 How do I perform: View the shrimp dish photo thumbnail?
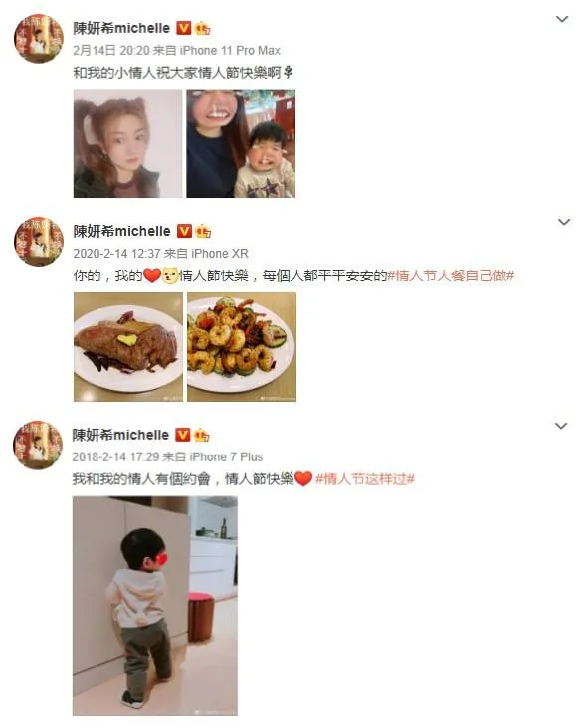[x=242, y=347]
